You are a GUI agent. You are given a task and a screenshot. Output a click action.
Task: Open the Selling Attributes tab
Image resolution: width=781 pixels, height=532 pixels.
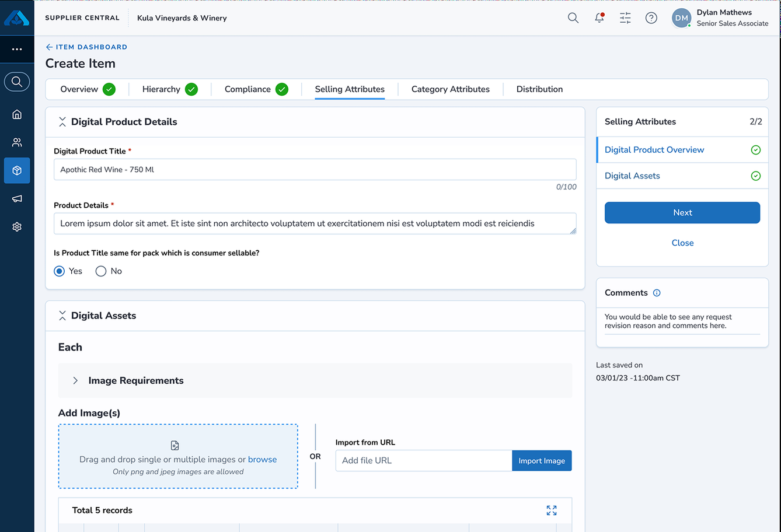click(350, 89)
